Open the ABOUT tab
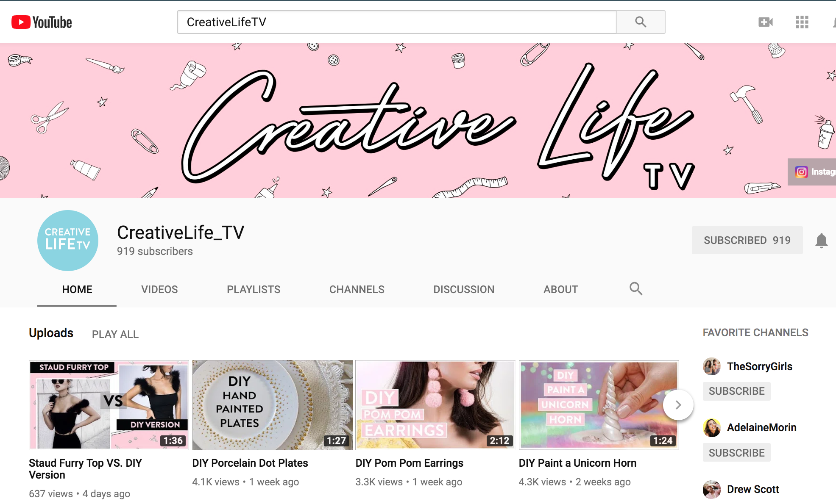836x504 pixels. click(560, 290)
